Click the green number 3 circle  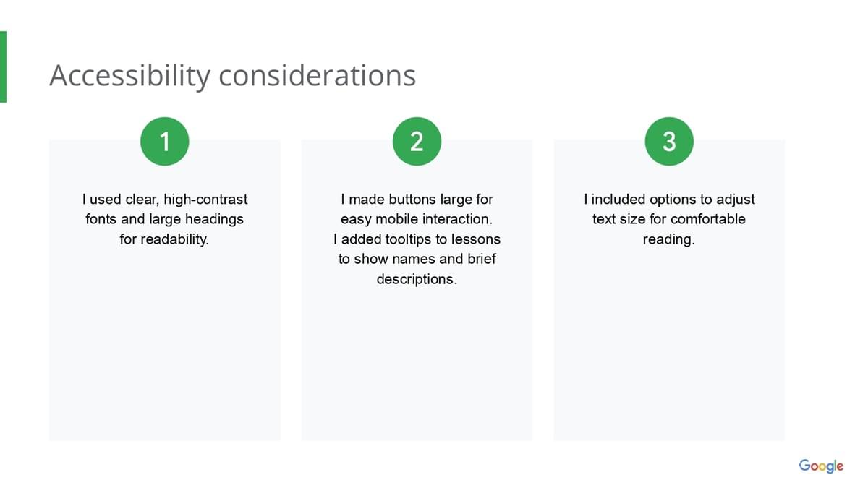pos(669,141)
